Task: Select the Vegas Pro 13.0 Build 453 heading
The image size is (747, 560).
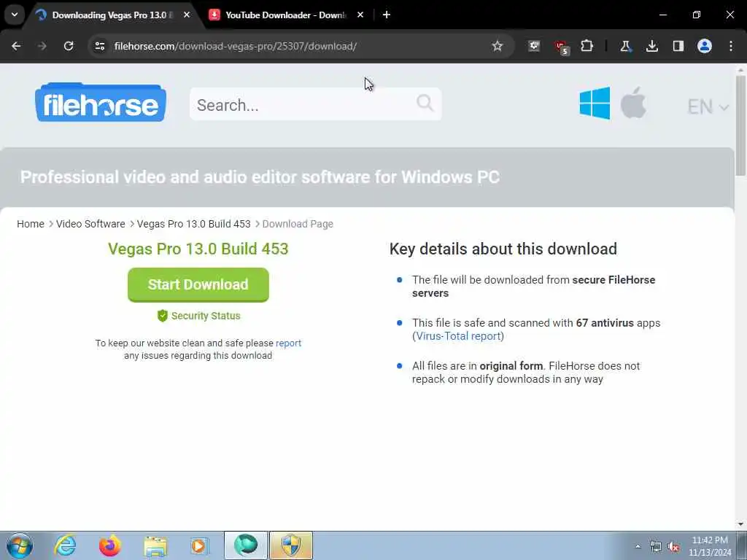Action: click(198, 249)
